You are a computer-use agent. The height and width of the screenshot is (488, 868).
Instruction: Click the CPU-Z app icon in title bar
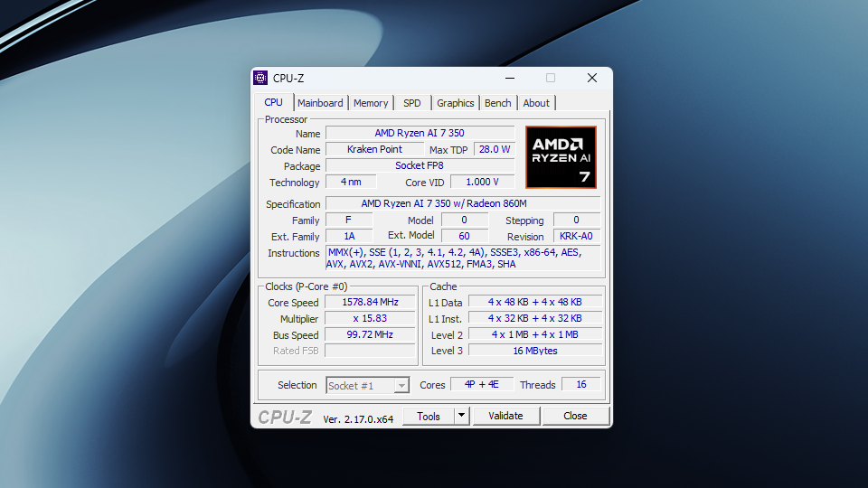(x=260, y=78)
